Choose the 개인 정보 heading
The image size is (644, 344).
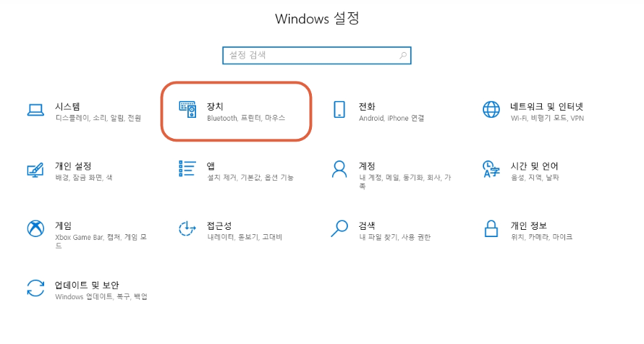[x=529, y=225]
